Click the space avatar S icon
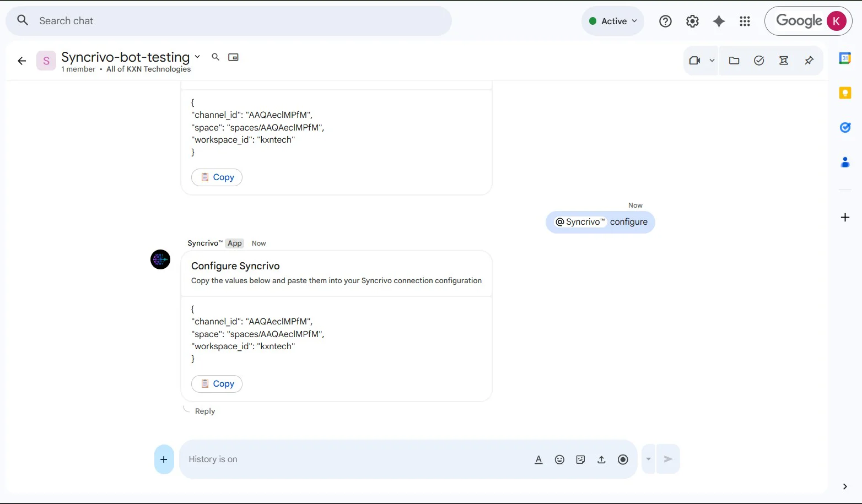The image size is (862, 504). [x=46, y=61]
